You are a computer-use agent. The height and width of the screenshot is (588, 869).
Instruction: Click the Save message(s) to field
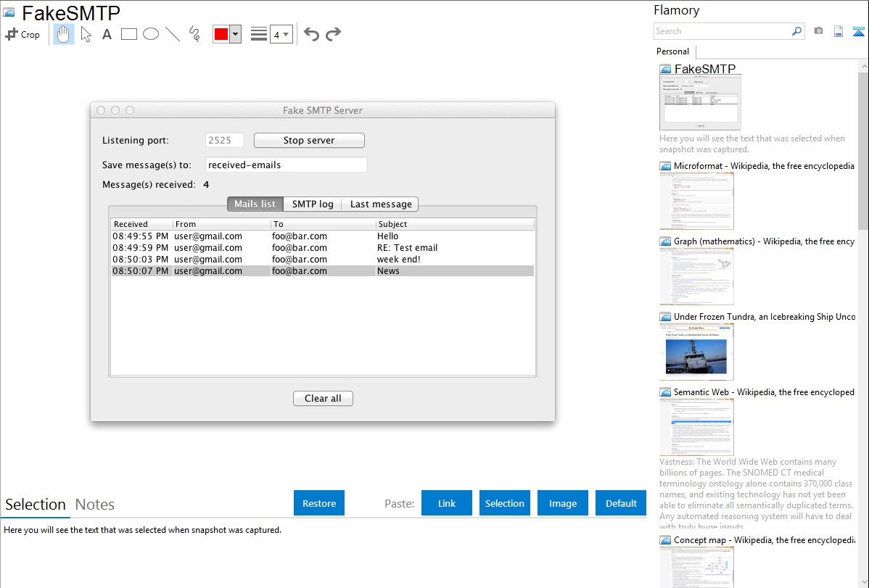pos(286,165)
